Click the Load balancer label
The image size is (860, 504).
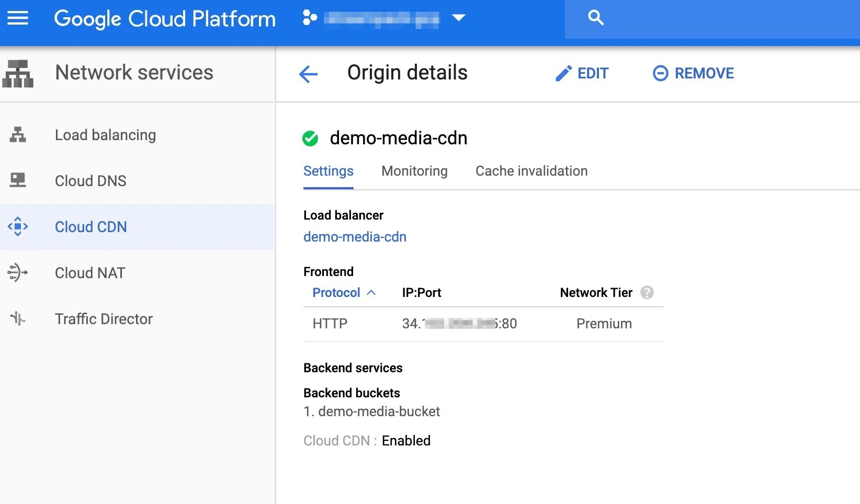click(343, 215)
